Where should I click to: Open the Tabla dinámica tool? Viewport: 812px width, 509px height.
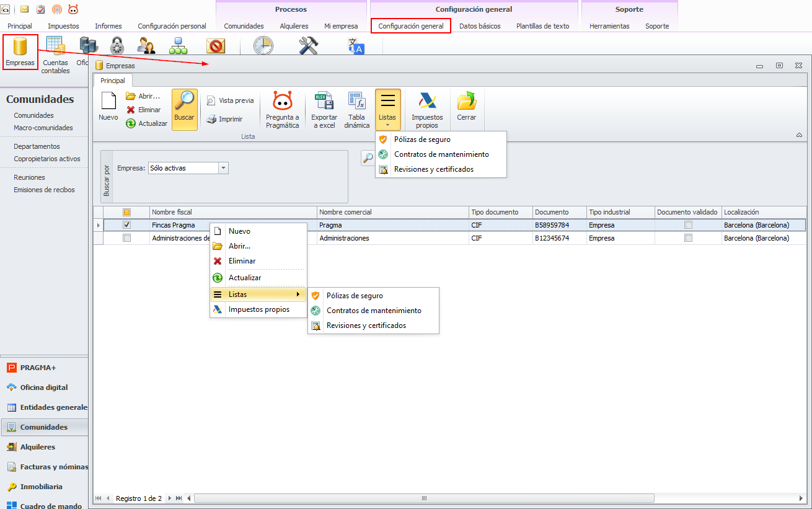tap(356, 102)
